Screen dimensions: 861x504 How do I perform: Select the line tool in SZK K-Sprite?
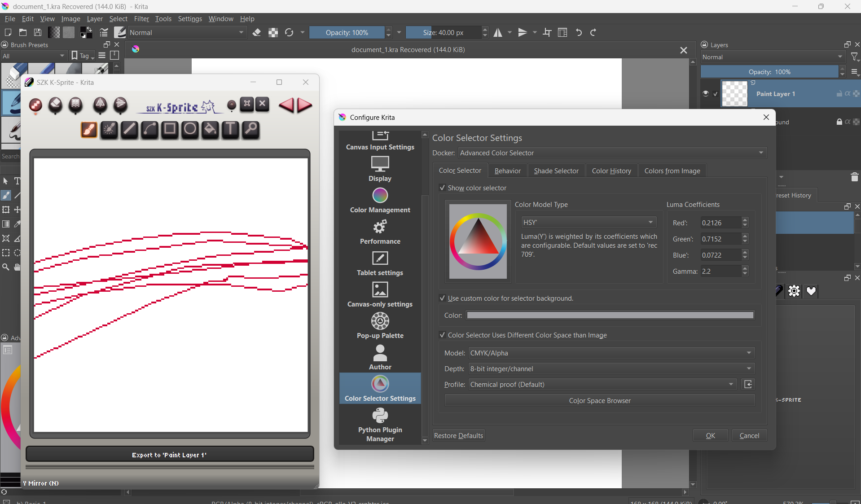point(129,130)
